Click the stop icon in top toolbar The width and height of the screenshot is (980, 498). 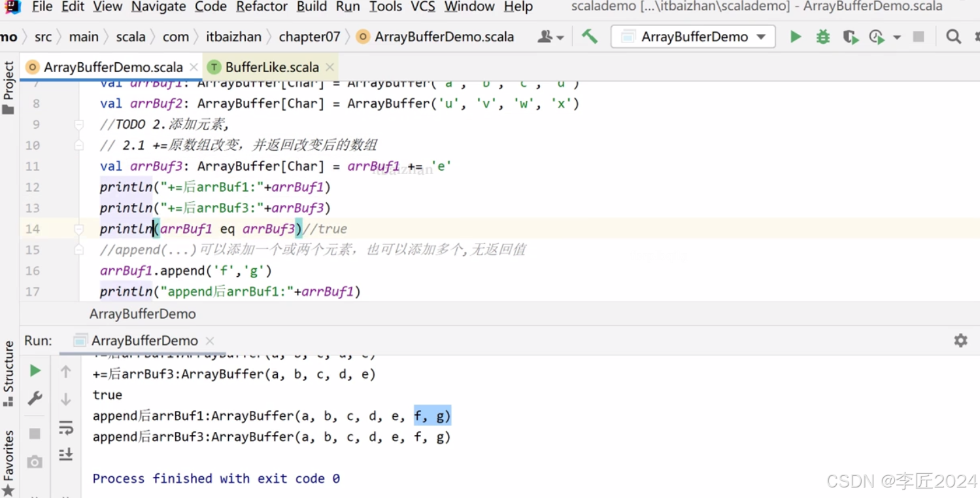pos(919,37)
